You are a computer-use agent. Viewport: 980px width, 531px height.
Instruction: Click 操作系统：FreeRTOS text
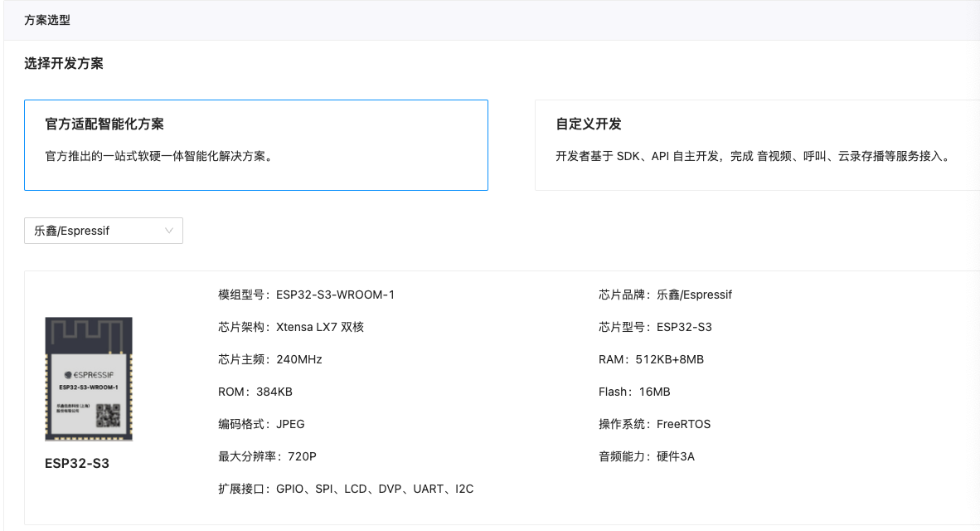point(654,424)
